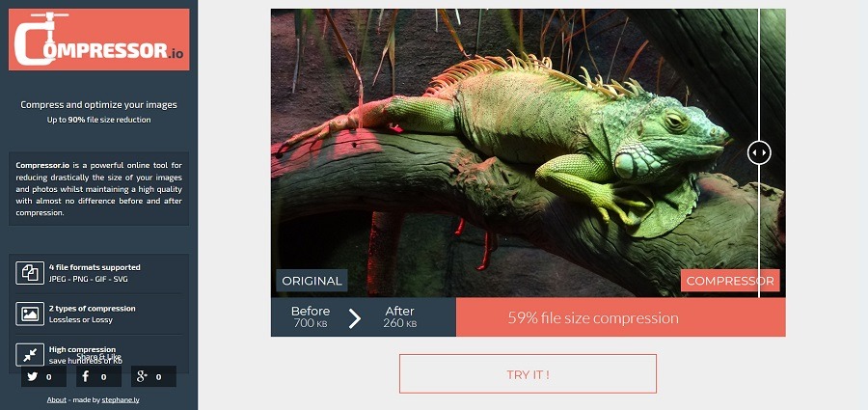Share on Facebook via f icon
This screenshot has width=868, height=410.
tap(85, 377)
